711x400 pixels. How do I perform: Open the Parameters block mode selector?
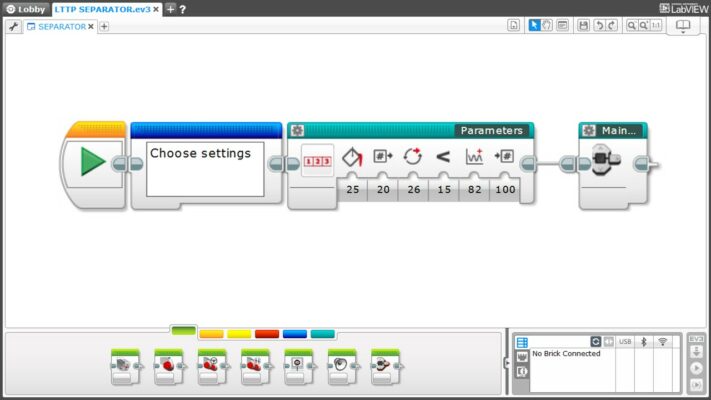317,159
